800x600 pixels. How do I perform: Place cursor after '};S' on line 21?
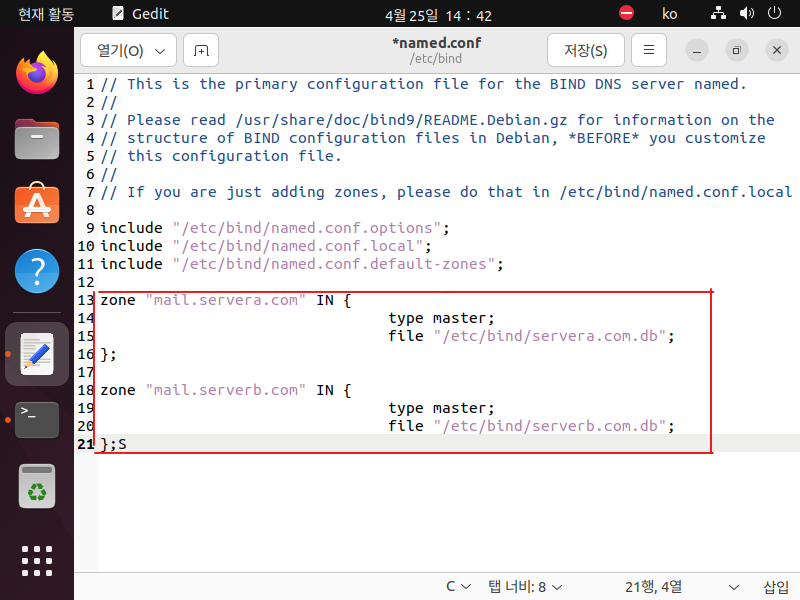127,444
